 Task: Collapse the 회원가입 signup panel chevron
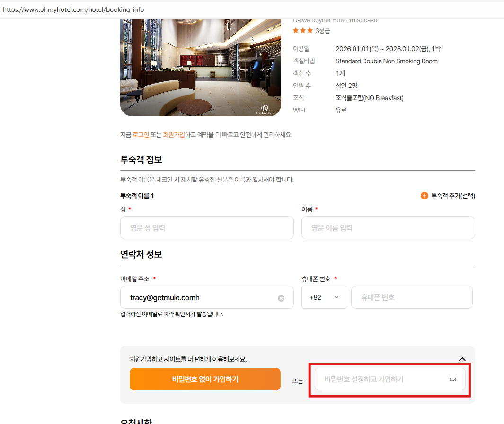462,359
